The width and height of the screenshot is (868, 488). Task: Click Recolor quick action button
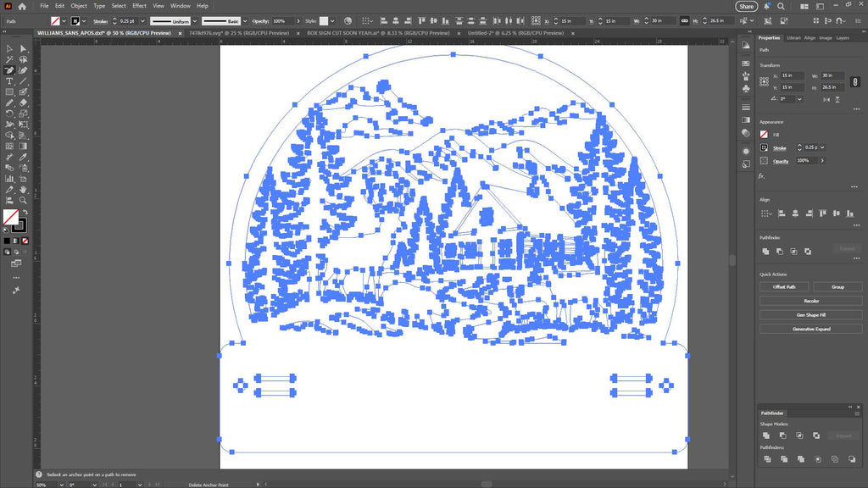point(811,301)
